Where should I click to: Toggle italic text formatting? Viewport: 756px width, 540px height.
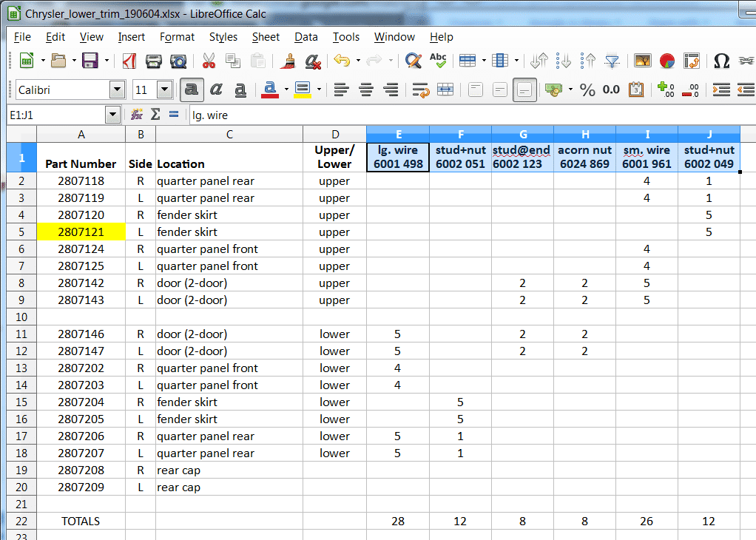216,90
